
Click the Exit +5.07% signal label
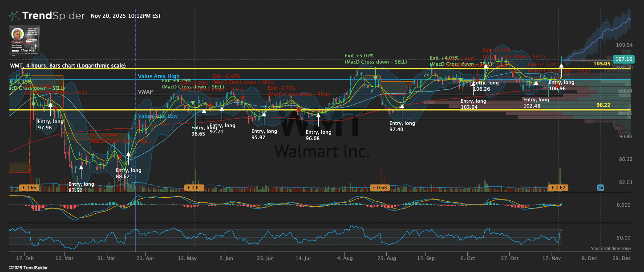click(360, 56)
